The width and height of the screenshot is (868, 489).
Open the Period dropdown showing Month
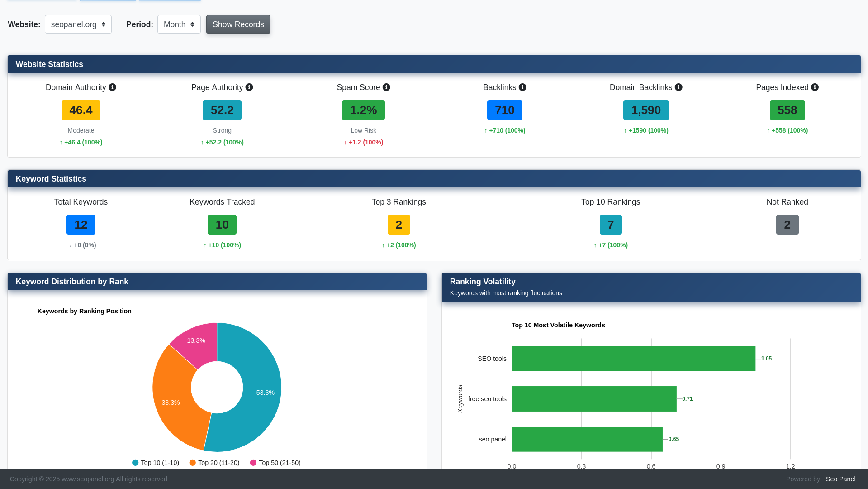coord(179,24)
